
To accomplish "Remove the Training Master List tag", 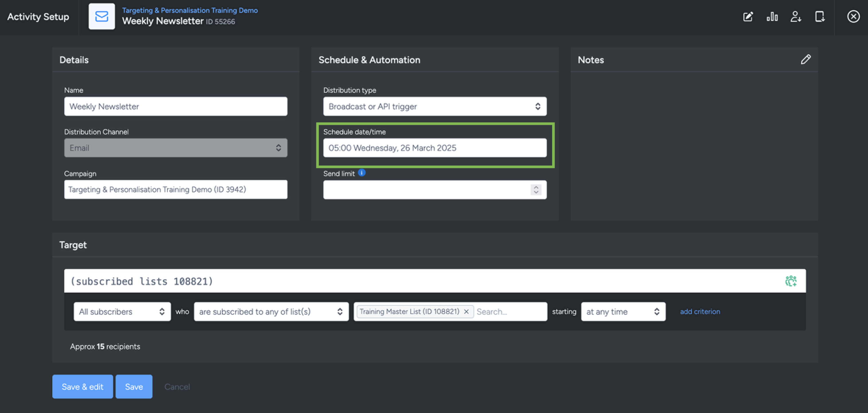I will 466,312.
